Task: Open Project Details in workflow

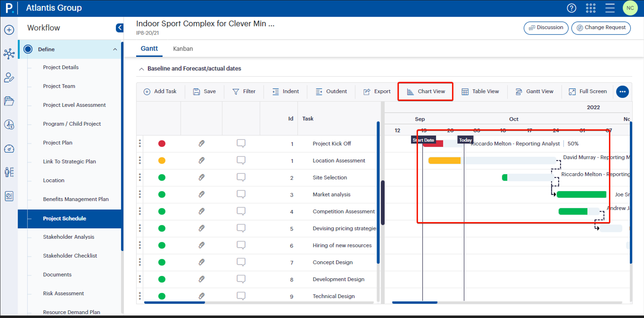Action: point(61,67)
